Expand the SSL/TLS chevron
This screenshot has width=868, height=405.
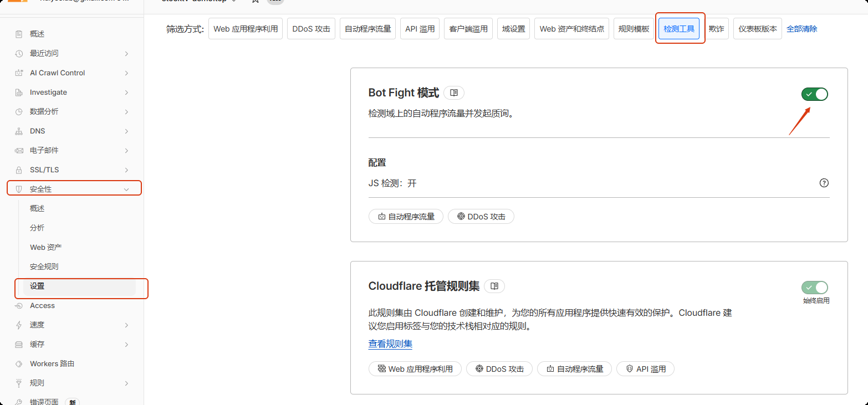tap(126, 170)
